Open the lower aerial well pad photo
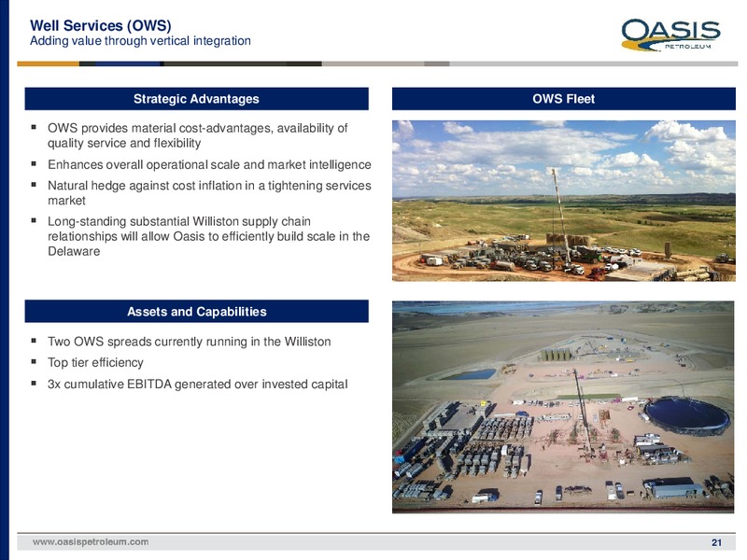The width and height of the screenshot is (747, 560). click(x=563, y=407)
